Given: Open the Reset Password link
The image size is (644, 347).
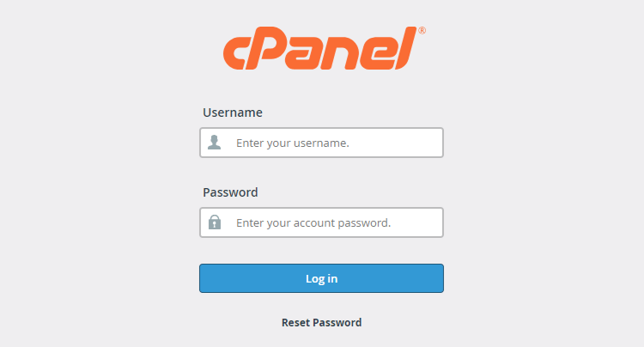Looking at the screenshot, I should pos(322,322).
